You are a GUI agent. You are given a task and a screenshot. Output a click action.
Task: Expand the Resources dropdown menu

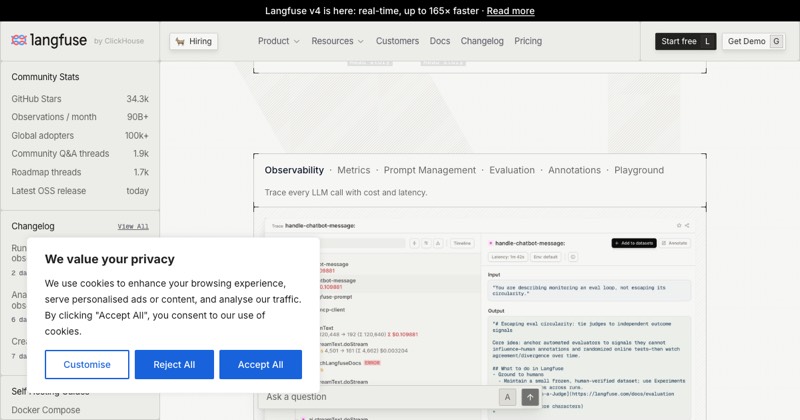[x=337, y=41]
